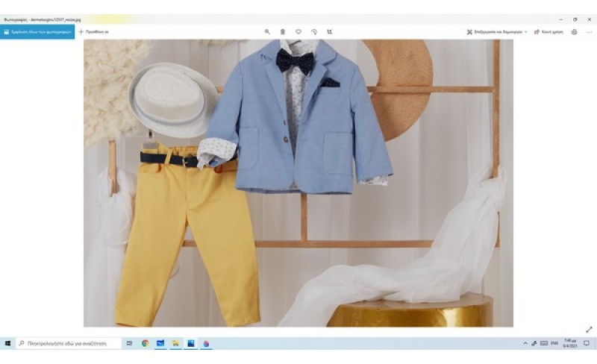Open the notification center icon
This screenshot has width=597, height=364.
coord(587,343)
